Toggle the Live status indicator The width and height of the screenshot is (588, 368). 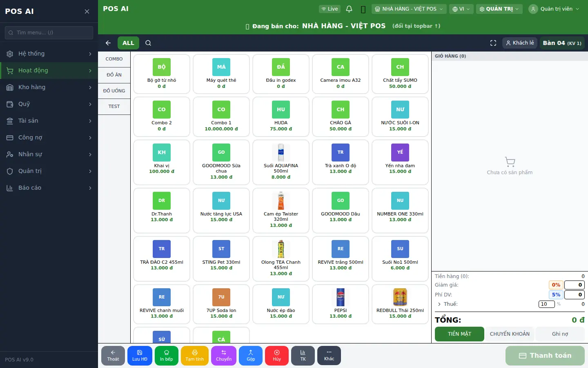[330, 9]
